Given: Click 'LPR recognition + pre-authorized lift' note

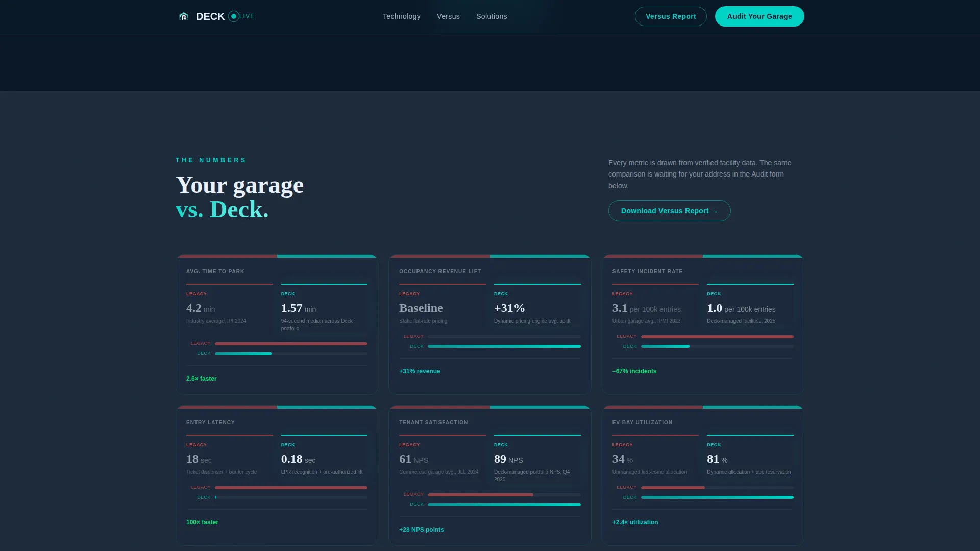Looking at the screenshot, I should coord(322,472).
